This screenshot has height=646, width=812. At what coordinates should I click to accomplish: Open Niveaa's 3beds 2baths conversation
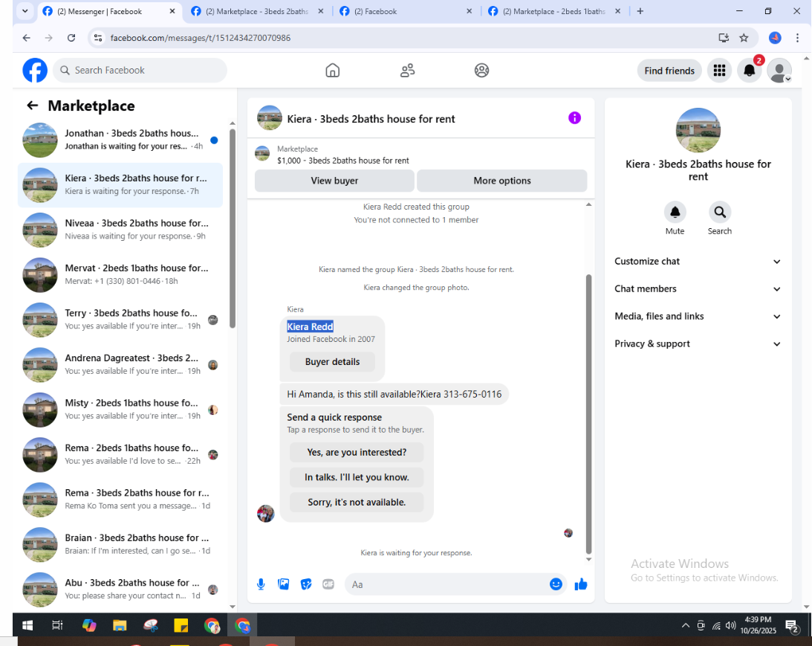120,230
